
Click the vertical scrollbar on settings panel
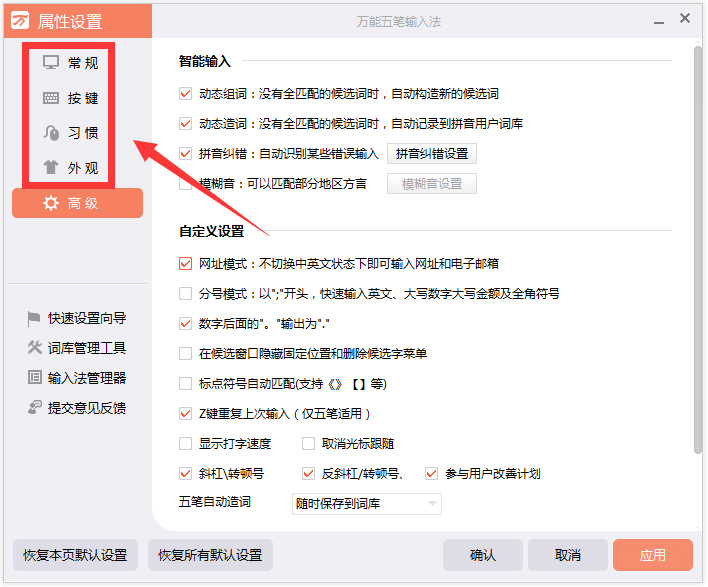pyautogui.click(x=698, y=249)
